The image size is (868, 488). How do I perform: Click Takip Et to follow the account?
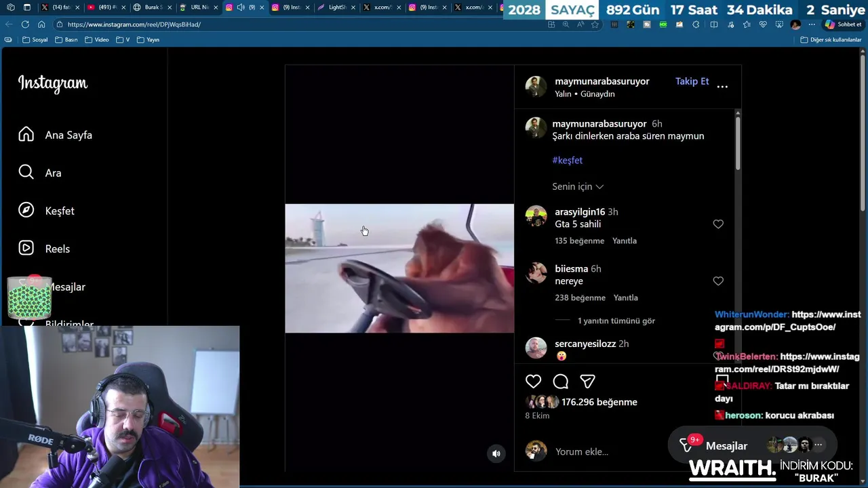(x=692, y=81)
